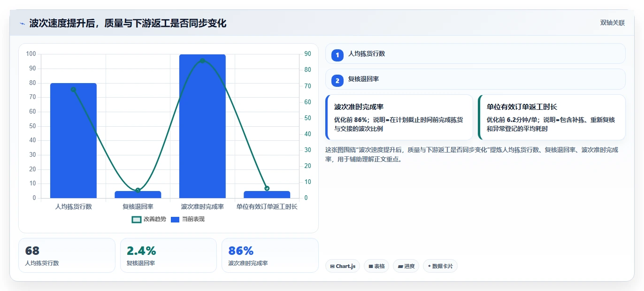Screen dimensions: 644x291
Task: Click the 2.4% 复核退回率 stat card
Action: coord(169,255)
